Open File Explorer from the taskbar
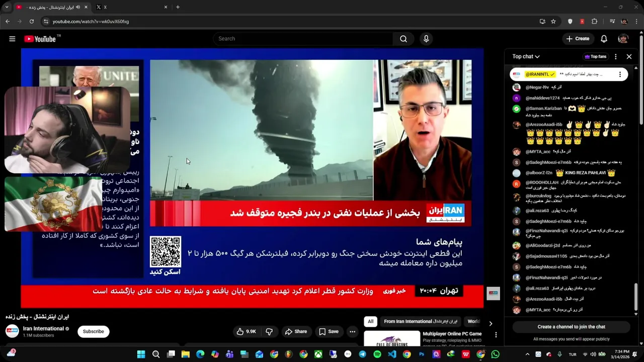The image size is (644, 362). tap(186, 354)
